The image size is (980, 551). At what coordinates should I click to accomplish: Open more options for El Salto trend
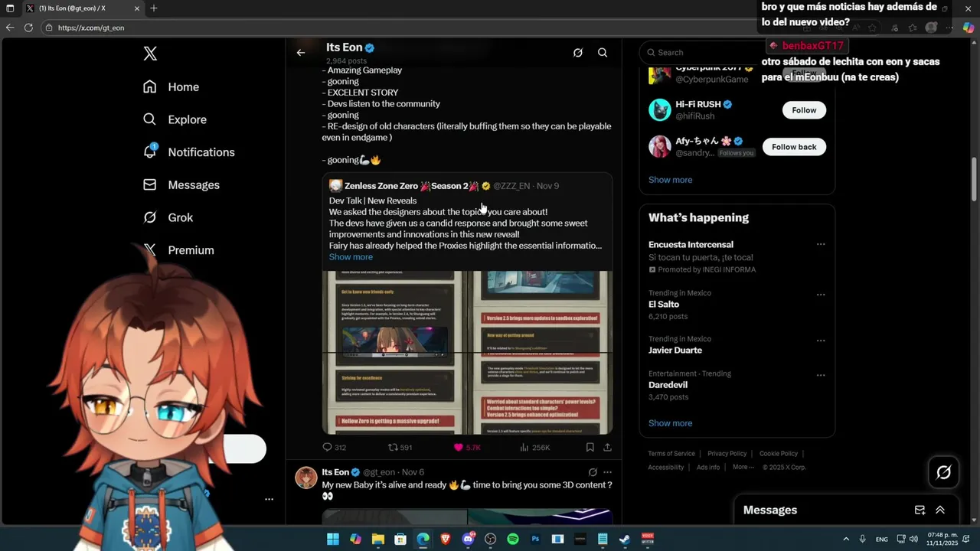(821, 295)
